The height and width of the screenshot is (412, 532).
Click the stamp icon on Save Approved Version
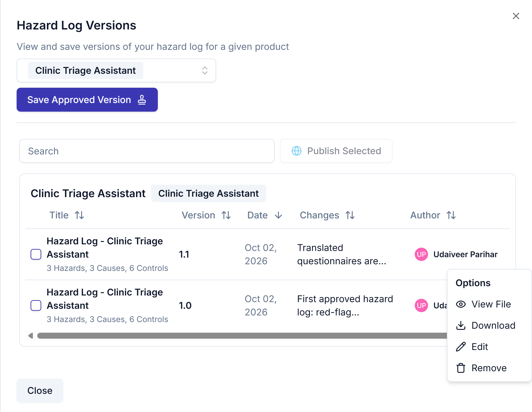[142, 100]
